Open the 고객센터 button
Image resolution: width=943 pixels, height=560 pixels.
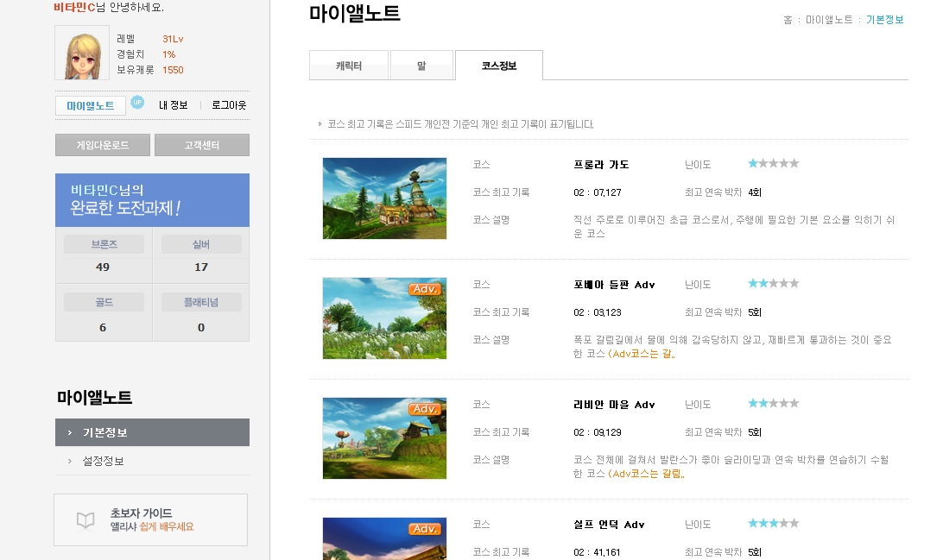[x=202, y=145]
